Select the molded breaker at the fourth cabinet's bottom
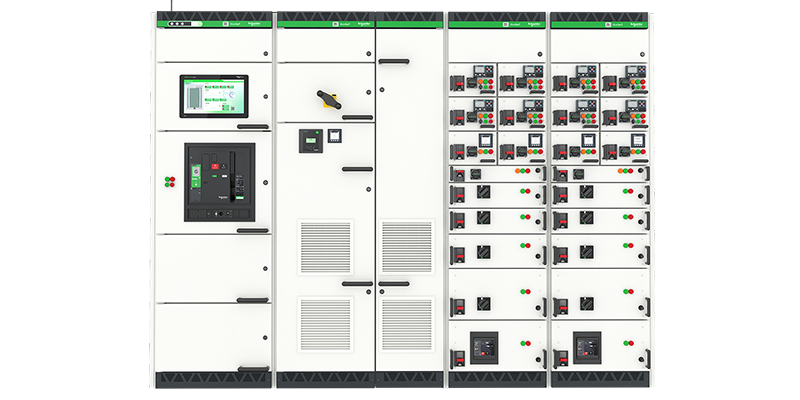The height and width of the screenshot is (400, 800). click(x=484, y=347)
